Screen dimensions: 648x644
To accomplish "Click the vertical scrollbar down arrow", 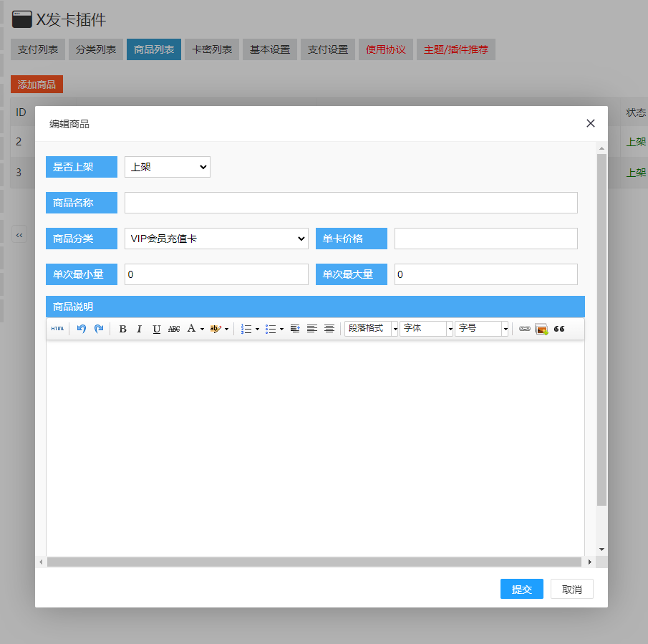I will tap(601, 549).
